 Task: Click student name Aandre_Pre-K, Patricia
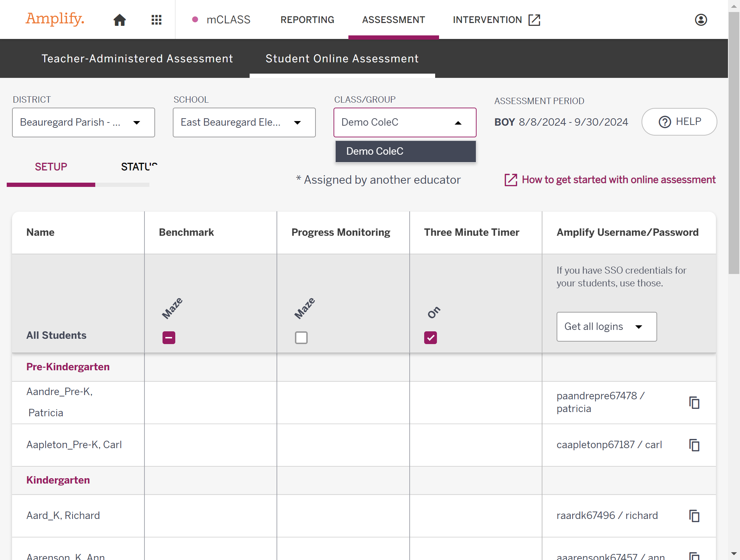pos(60,402)
